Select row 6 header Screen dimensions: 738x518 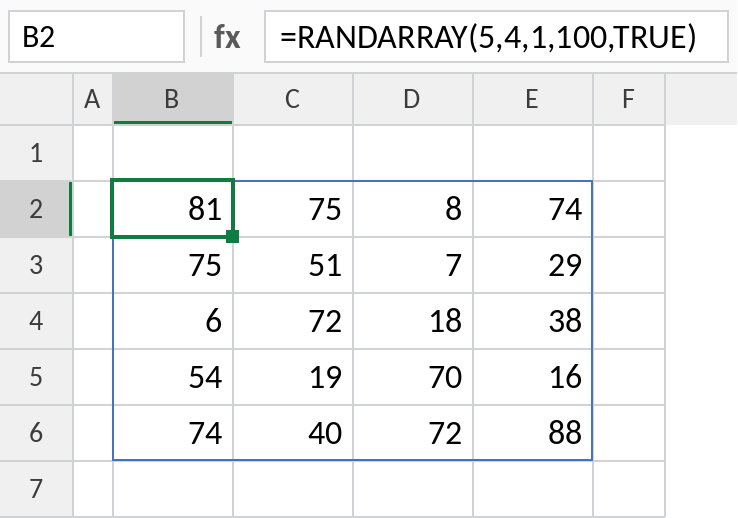click(36, 432)
